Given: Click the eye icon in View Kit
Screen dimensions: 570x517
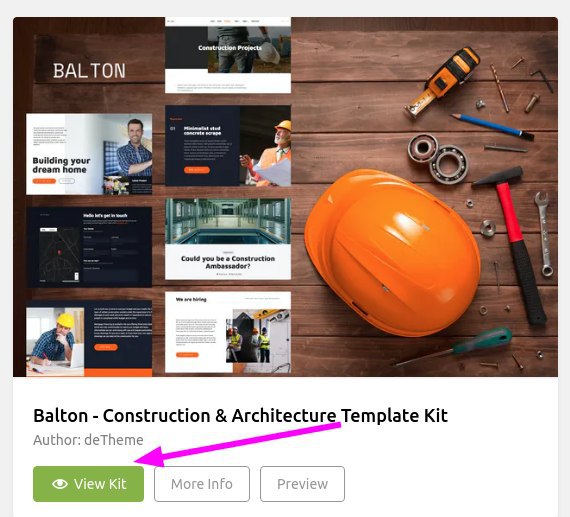Looking at the screenshot, I should (60, 484).
